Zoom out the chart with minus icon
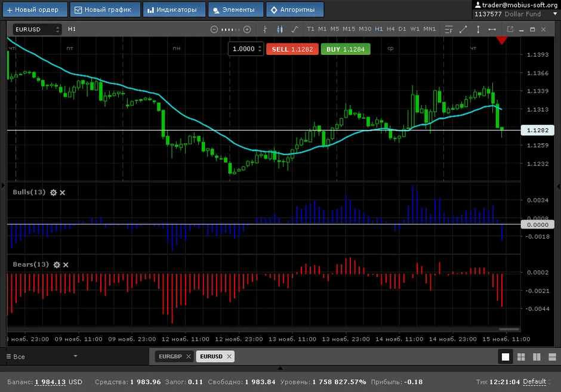The image size is (561, 392). (214, 29)
